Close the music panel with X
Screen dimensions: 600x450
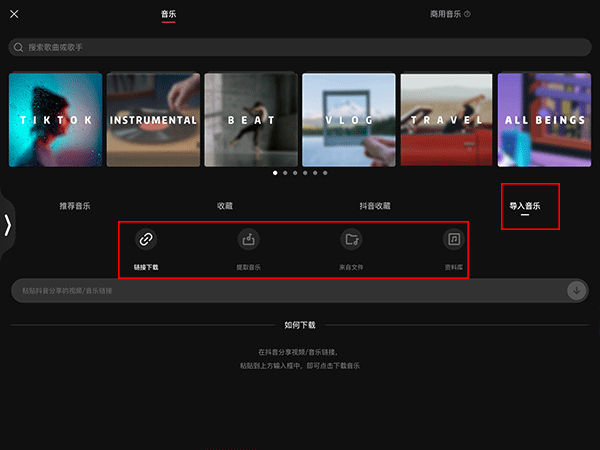14,14
